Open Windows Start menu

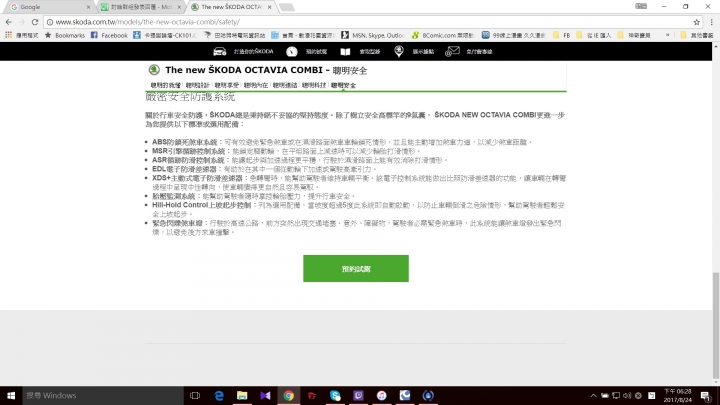11,395
